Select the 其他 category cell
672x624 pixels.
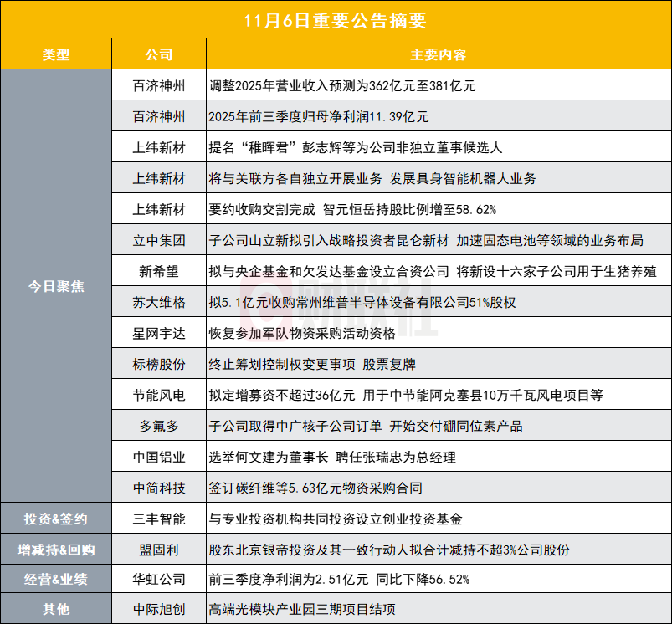pyautogui.click(x=56, y=609)
